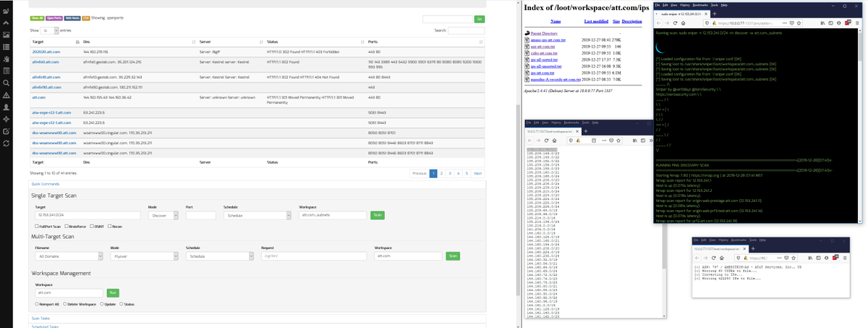Open the Multi-Target Mode dropdown showing Flyover

tap(144, 256)
